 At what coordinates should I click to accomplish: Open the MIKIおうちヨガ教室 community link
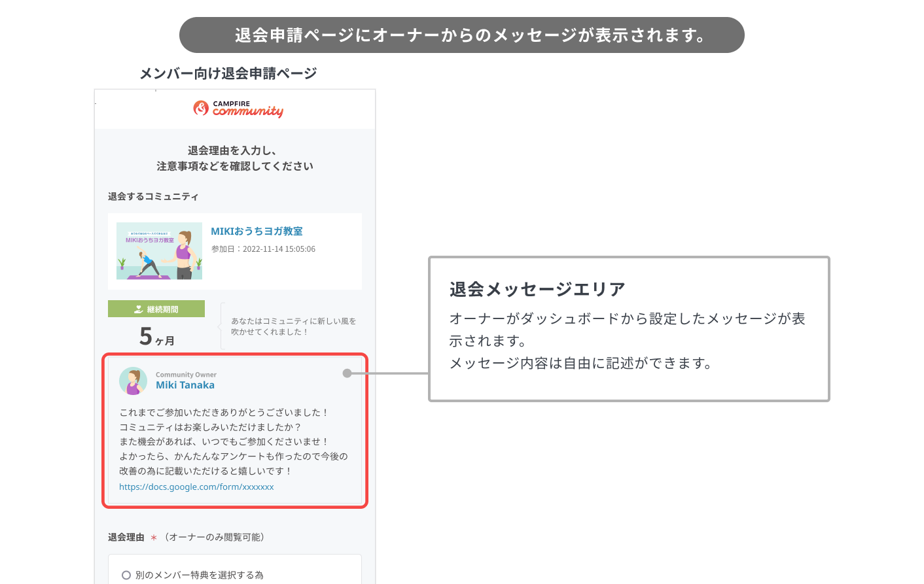[257, 232]
